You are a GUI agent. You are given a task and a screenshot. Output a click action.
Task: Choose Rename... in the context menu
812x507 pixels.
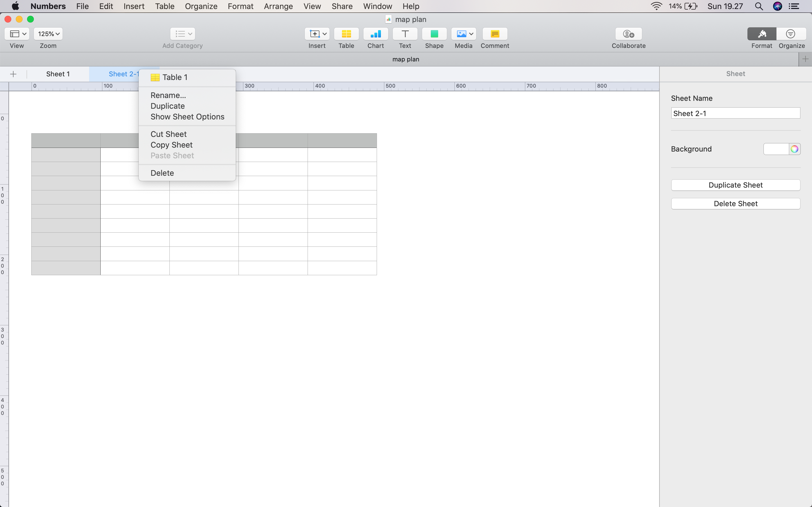[x=168, y=95]
